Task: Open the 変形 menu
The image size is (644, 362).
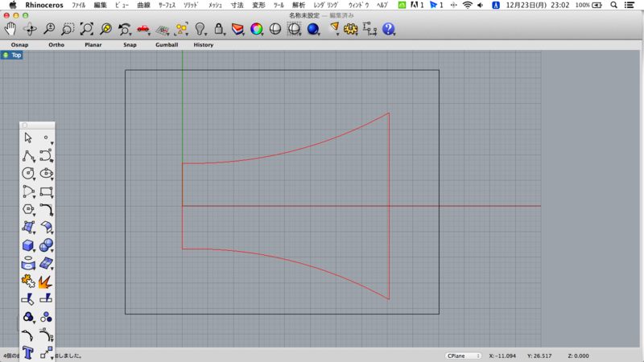Action: click(x=258, y=5)
